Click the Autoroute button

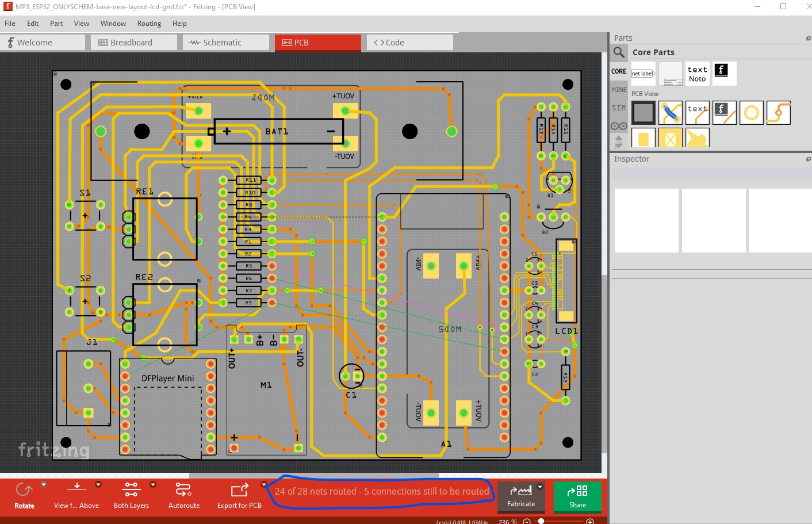[x=184, y=495]
